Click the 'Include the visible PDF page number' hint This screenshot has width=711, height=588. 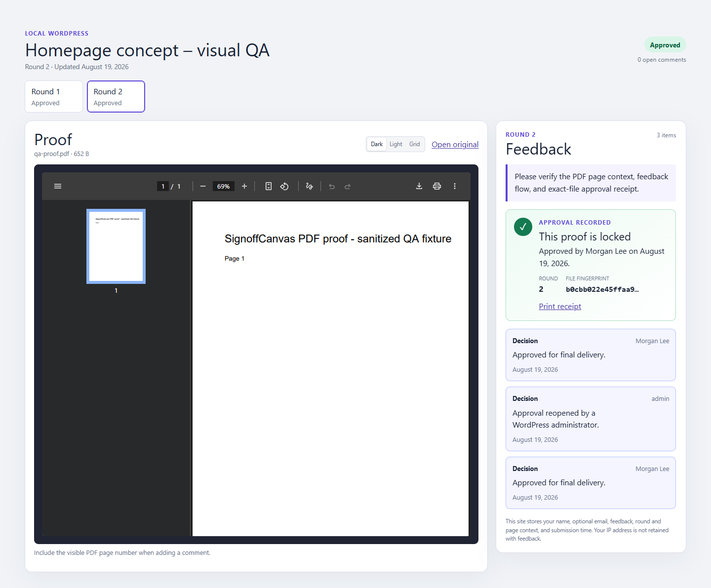pos(122,553)
